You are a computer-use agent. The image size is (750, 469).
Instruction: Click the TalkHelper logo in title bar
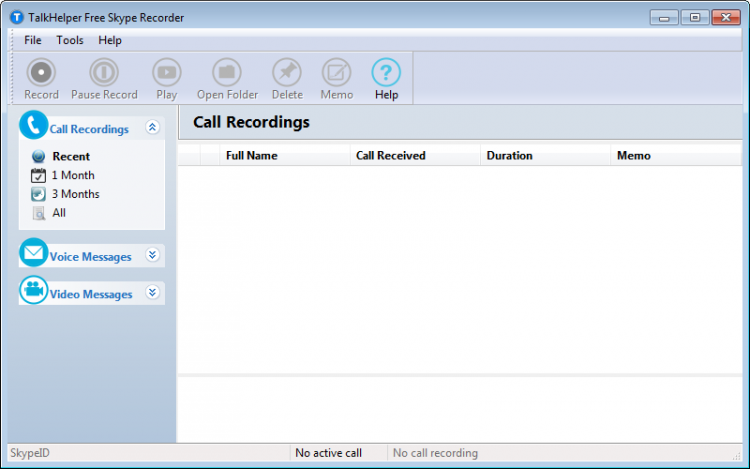click(17, 18)
